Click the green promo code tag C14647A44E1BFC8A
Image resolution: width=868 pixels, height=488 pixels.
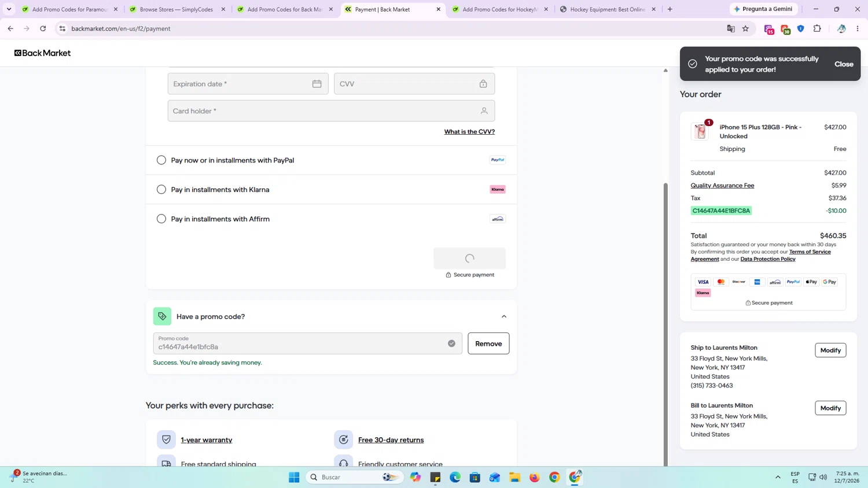coord(721,210)
